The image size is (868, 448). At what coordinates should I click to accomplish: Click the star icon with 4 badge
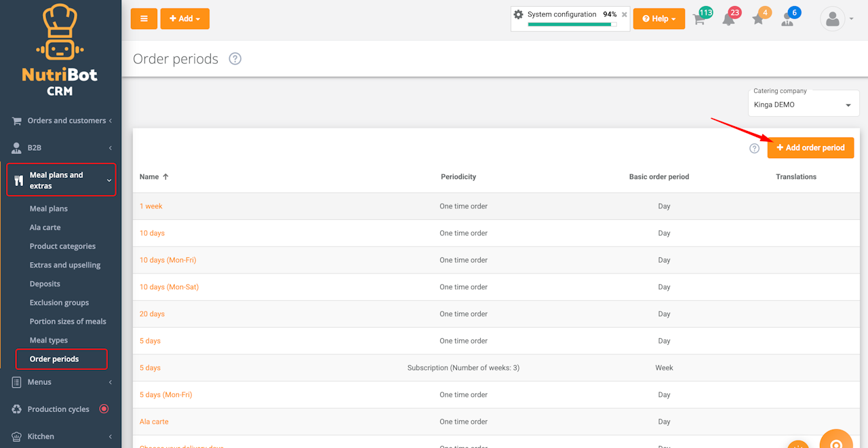click(758, 19)
